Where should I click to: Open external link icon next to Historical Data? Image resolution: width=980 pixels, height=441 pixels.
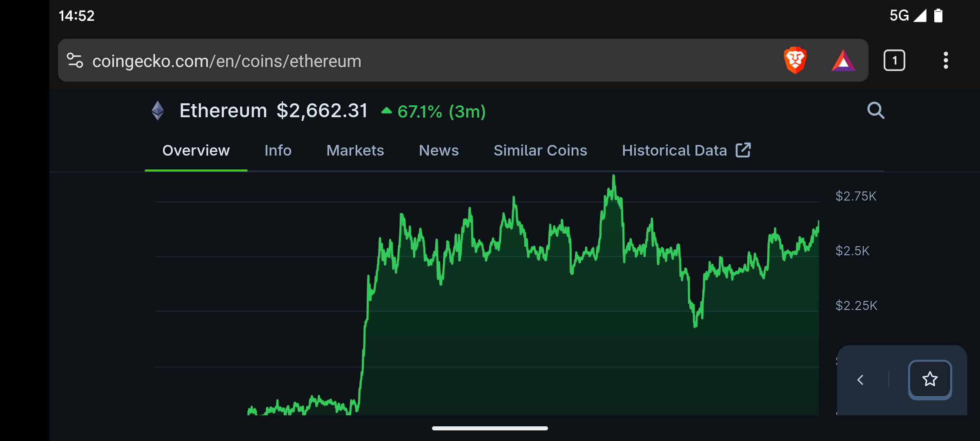(x=743, y=150)
